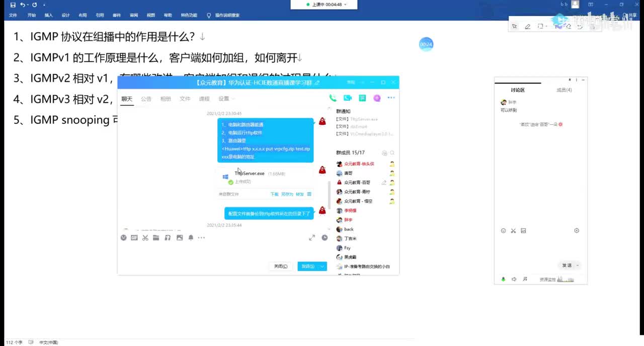
Task: Toggle the speaker icon in the classroom panel
Action: [514, 279]
